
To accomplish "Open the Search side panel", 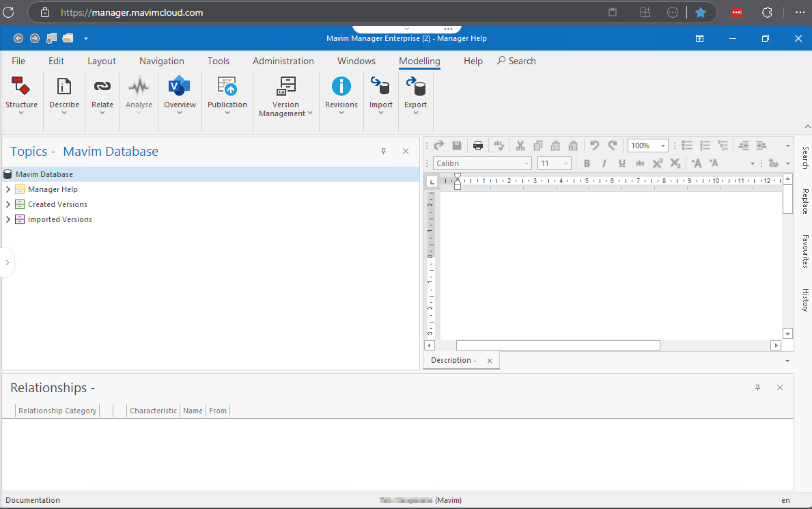I will 805,158.
